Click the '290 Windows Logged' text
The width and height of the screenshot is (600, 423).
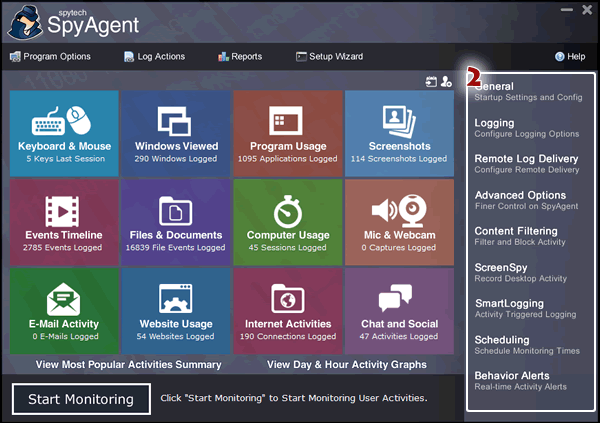pos(176,158)
